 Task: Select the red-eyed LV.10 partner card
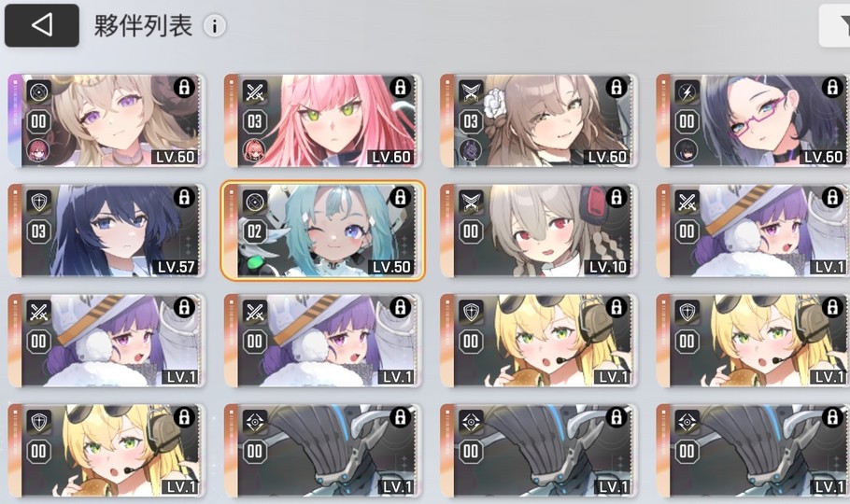tap(538, 231)
